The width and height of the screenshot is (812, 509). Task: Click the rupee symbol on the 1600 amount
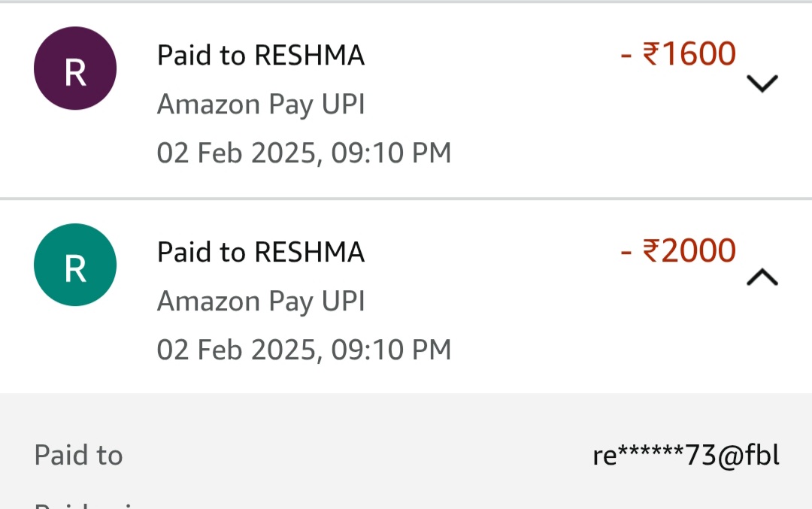pyautogui.click(x=651, y=55)
